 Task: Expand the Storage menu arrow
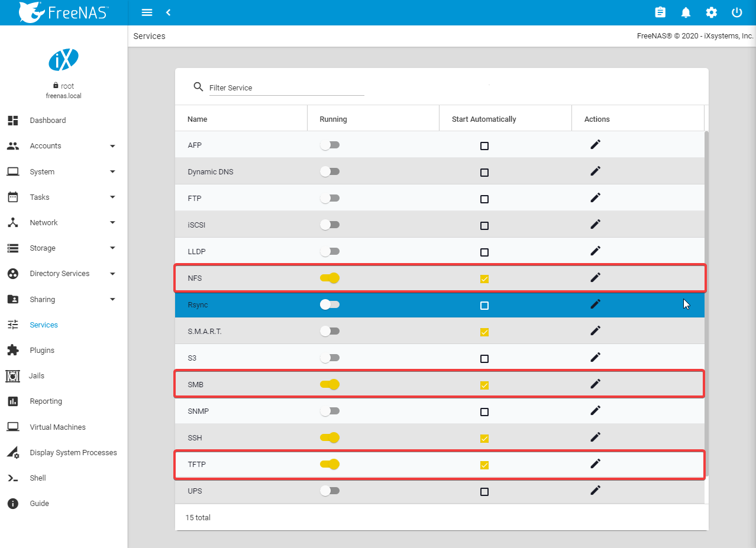coord(112,248)
